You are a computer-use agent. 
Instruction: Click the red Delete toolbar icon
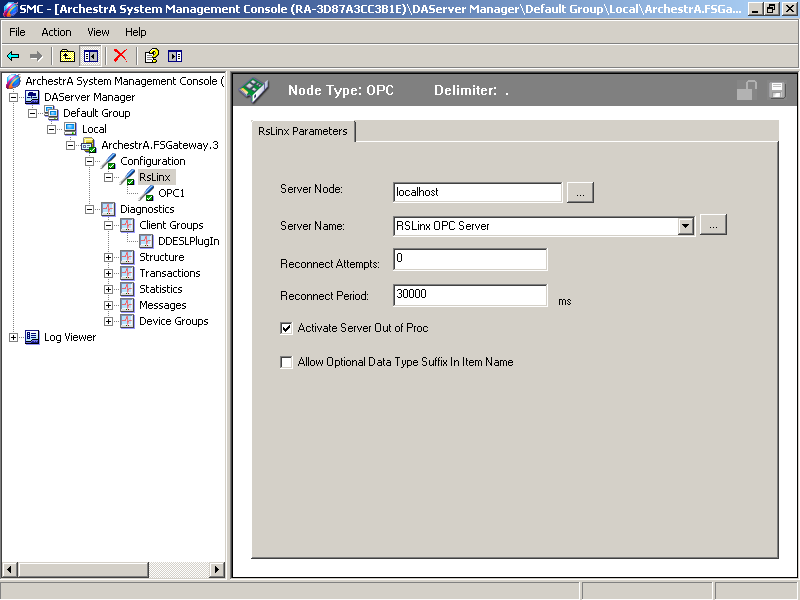pos(120,56)
